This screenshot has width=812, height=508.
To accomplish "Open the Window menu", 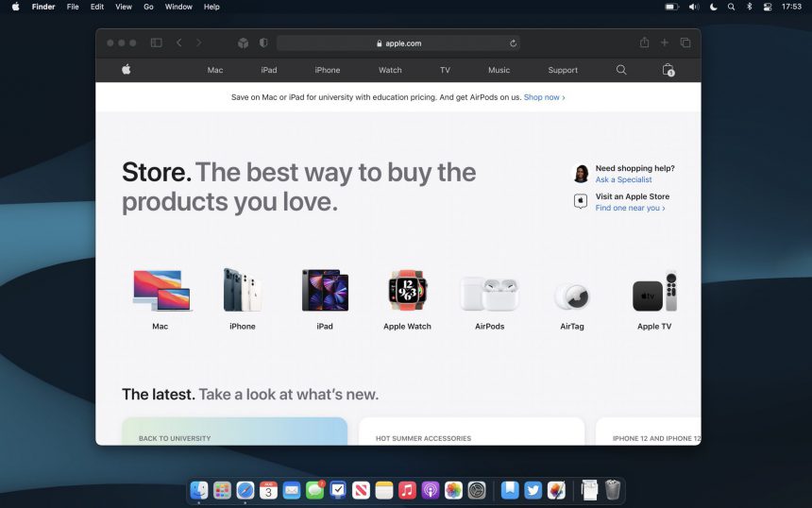I will click(x=178, y=7).
